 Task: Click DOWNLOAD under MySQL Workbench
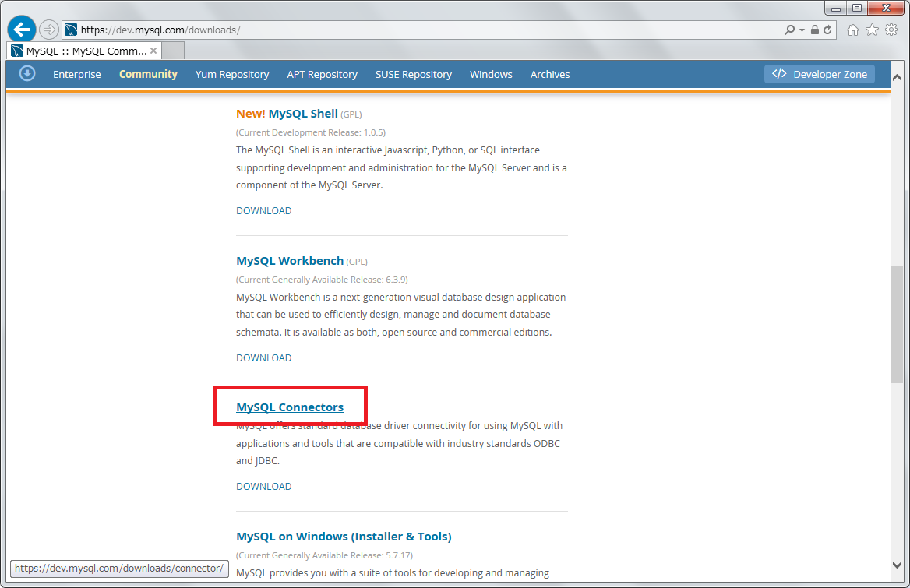[263, 357]
